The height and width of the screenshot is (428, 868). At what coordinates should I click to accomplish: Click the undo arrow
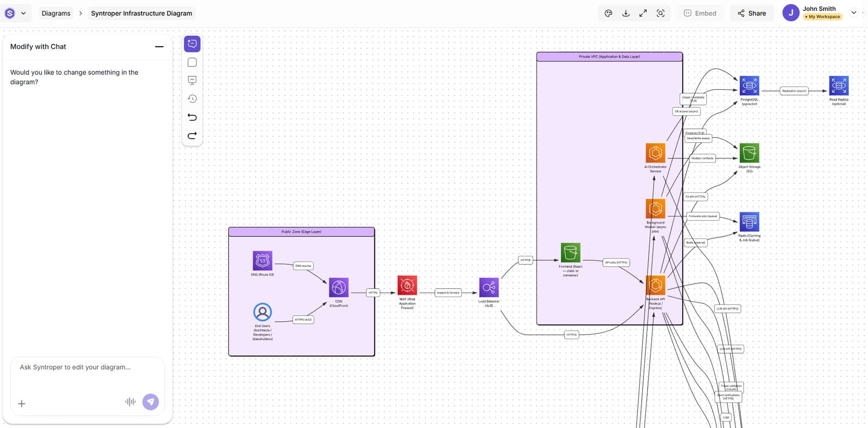click(192, 117)
